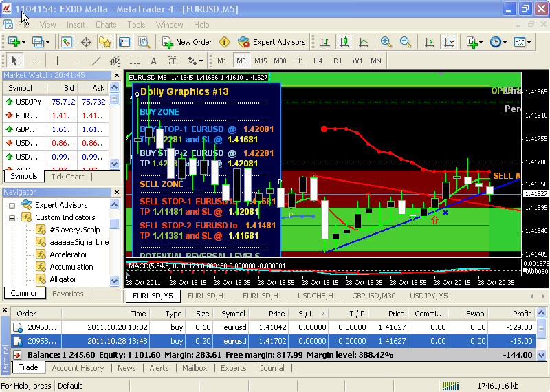The height and width of the screenshot is (392, 550).
Task: Open the View menu
Action: click(47, 25)
